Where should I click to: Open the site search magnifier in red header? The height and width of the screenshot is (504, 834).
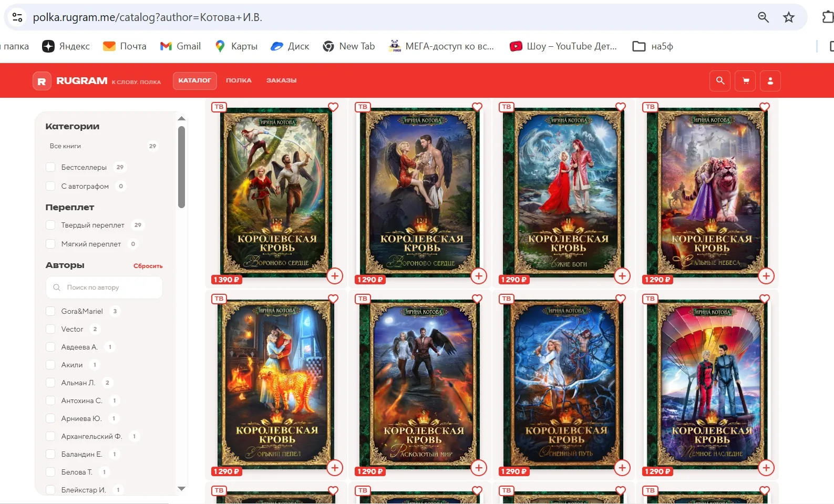point(720,81)
